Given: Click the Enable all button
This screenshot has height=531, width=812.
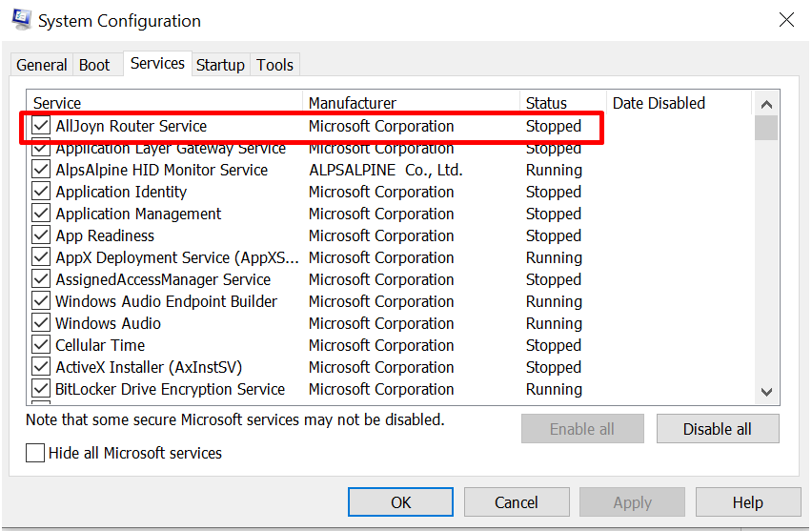Looking at the screenshot, I should click(582, 429).
